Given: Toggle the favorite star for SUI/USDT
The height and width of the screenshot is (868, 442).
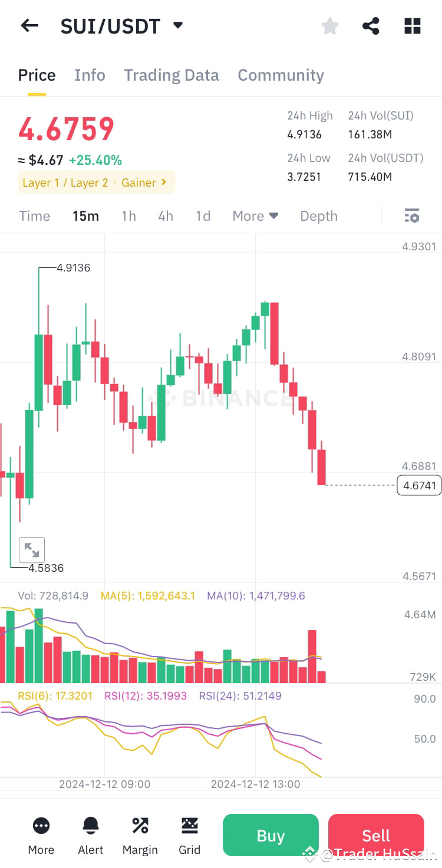Looking at the screenshot, I should [x=329, y=25].
